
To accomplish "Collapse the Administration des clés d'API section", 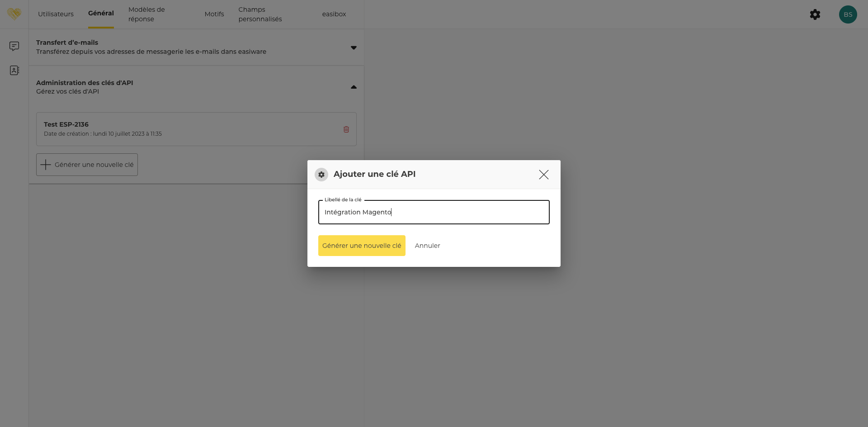I will pyautogui.click(x=354, y=87).
